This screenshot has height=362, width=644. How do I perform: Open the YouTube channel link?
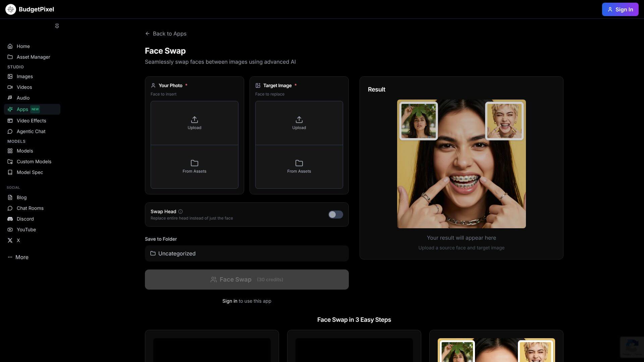(x=10, y=230)
